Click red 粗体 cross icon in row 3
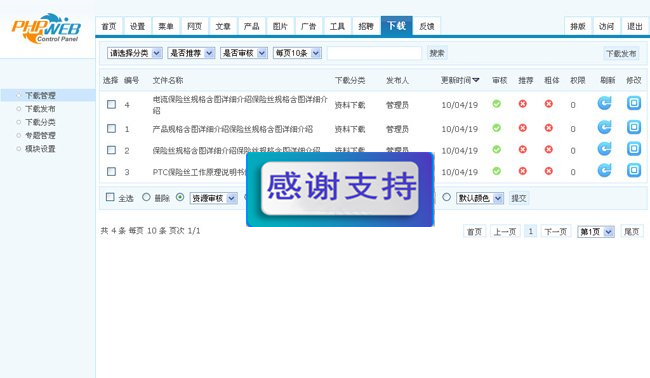Viewport: 650px width, 378px height. click(548, 171)
